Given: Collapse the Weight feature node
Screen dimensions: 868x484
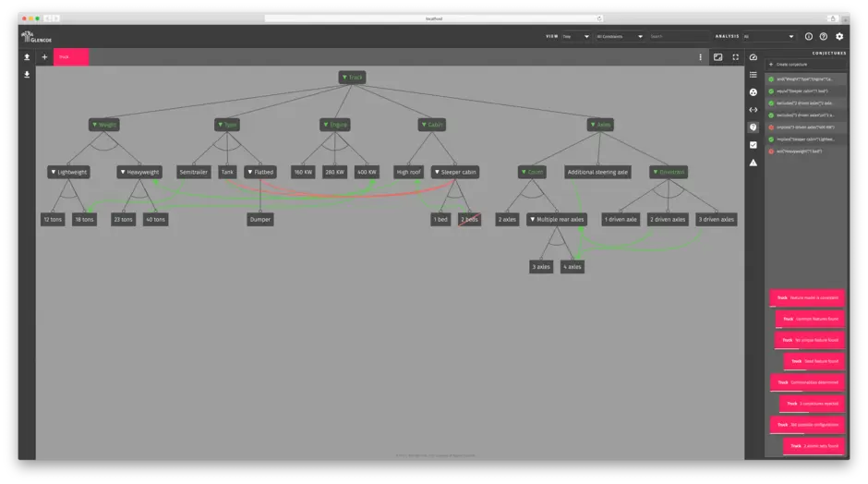Looking at the screenshot, I should 104,125.
